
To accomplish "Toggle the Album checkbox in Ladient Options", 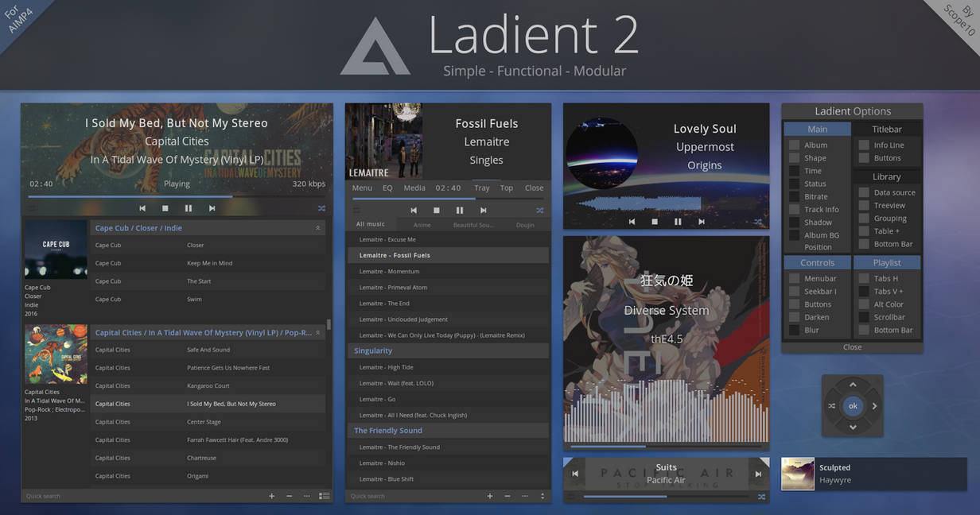I will pos(794,145).
